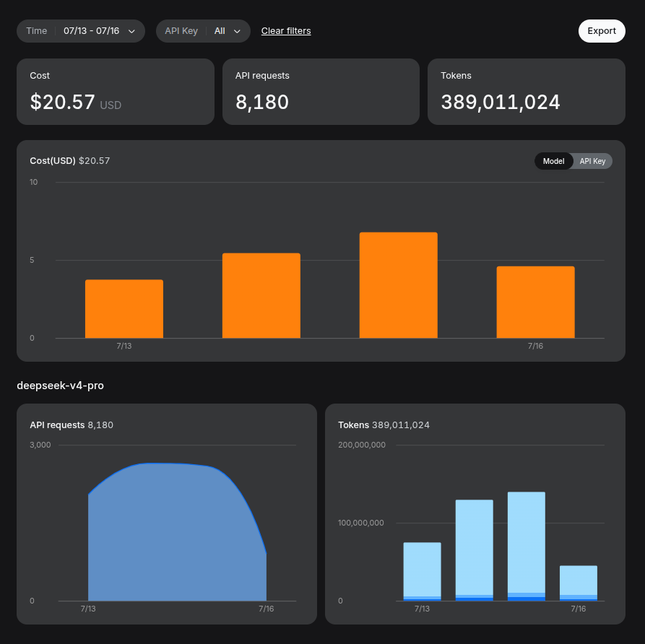Switch cost chart to API Key view
The height and width of the screenshot is (644, 645).
(x=592, y=161)
